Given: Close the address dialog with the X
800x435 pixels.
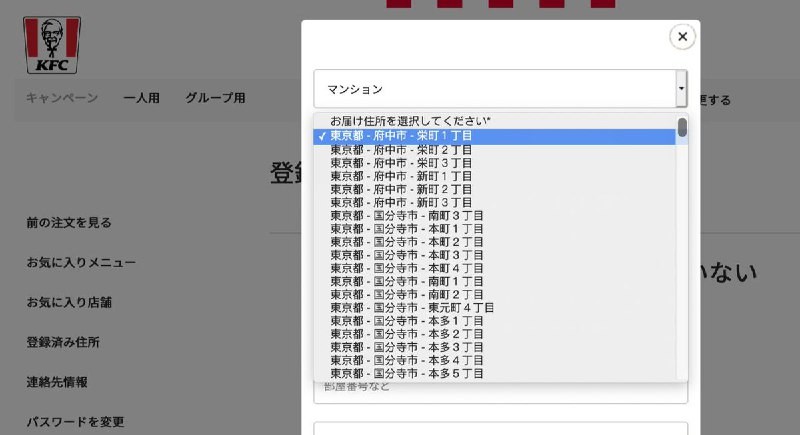Looking at the screenshot, I should pos(682,37).
